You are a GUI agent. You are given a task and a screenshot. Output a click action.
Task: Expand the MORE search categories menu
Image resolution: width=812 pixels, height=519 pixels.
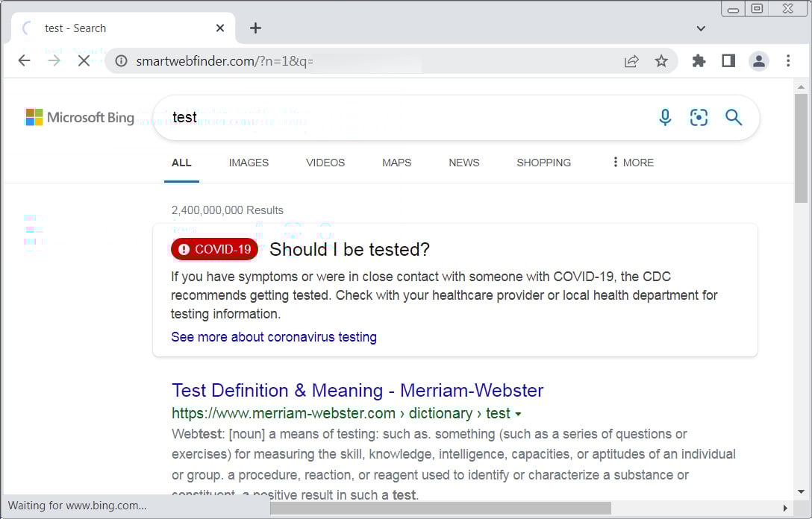(x=632, y=163)
